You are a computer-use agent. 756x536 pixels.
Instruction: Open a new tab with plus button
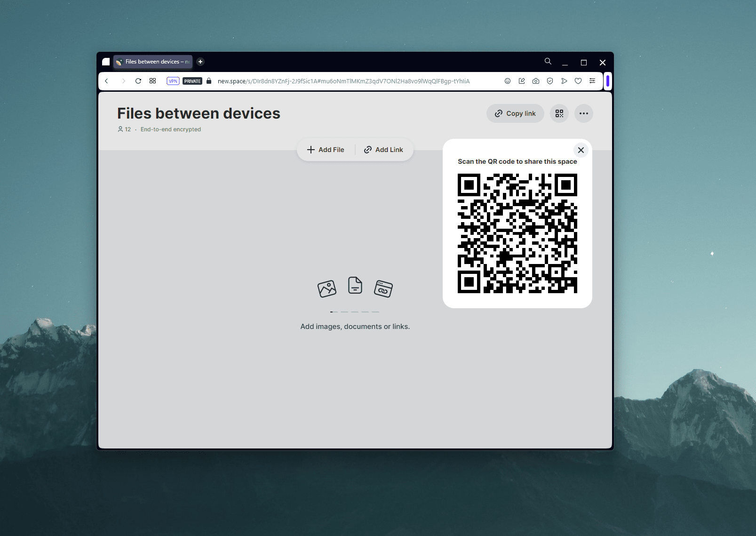(200, 62)
